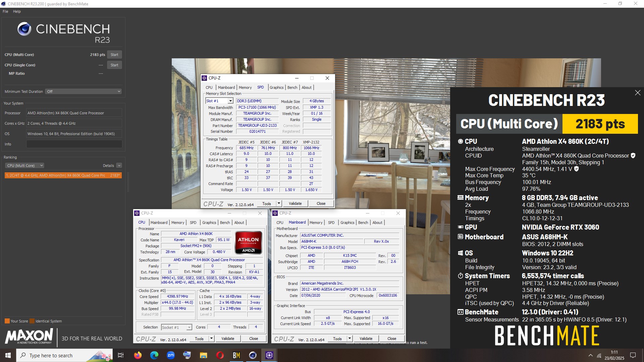Open ranking type CPU (Multi Core) dropdown
The height and width of the screenshot is (362, 644).
(24, 166)
